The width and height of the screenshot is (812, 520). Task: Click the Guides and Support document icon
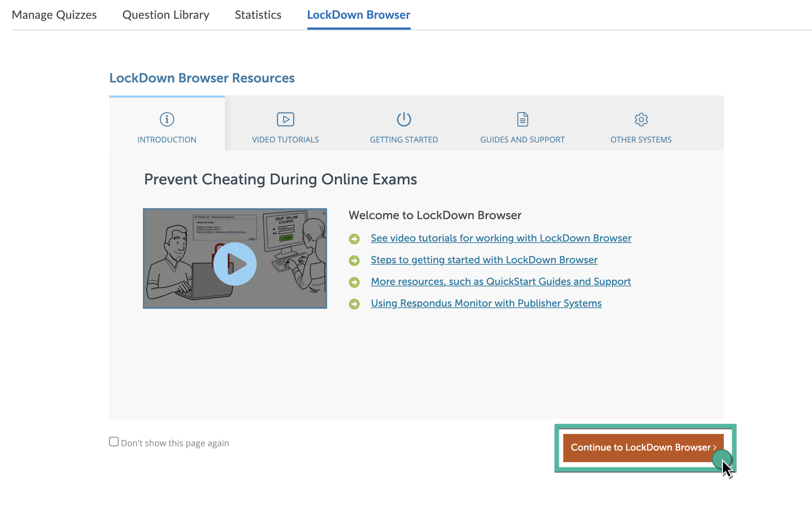point(522,119)
